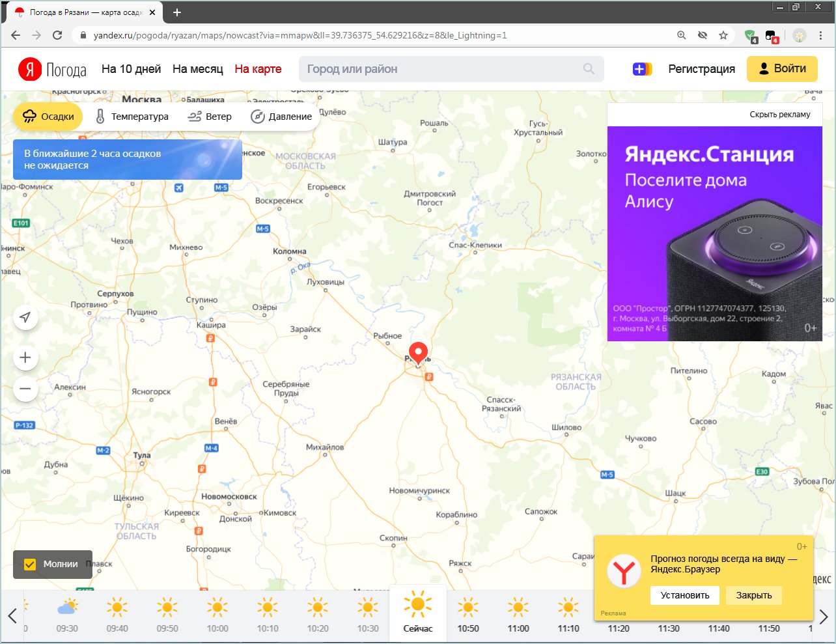836x644 pixels.
Task: Switch to the Температура thermometer icon
Action: point(100,116)
